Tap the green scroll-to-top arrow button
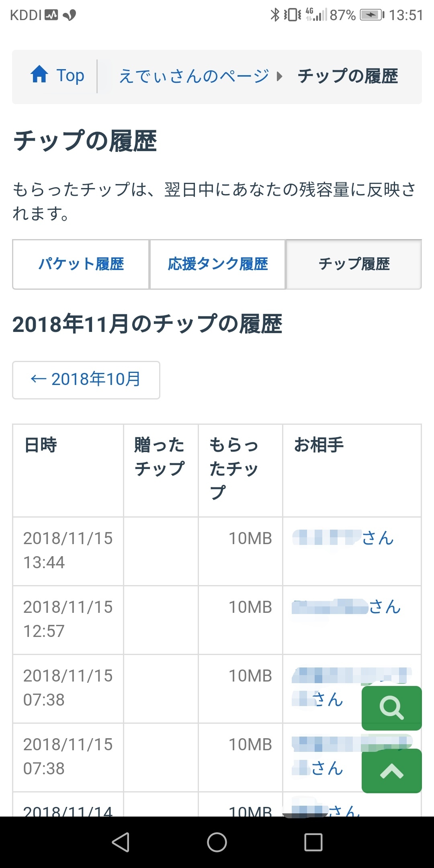The image size is (434, 868). pyautogui.click(x=391, y=771)
